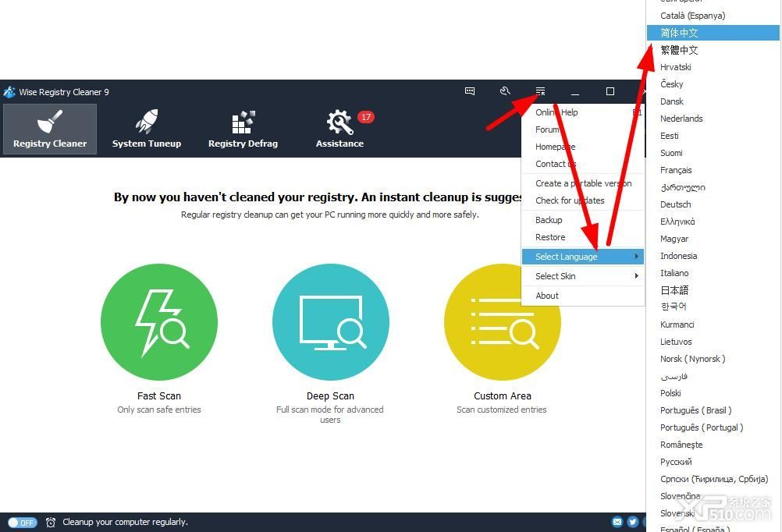
Task: Choose Magyar language
Action: [713, 239]
